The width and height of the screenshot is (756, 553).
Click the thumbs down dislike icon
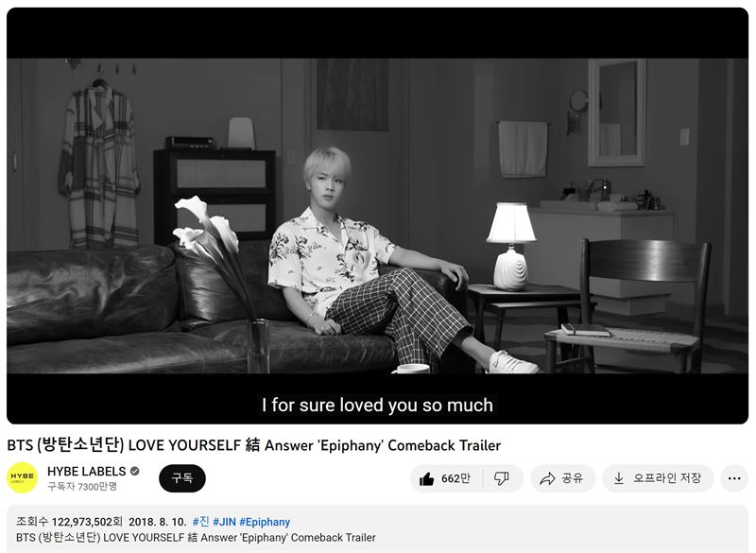point(502,478)
